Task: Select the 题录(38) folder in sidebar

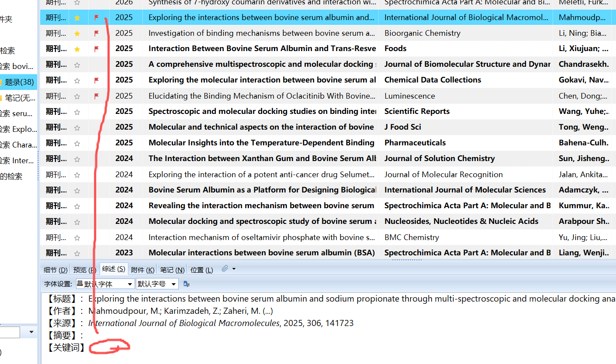Action: tap(19, 82)
